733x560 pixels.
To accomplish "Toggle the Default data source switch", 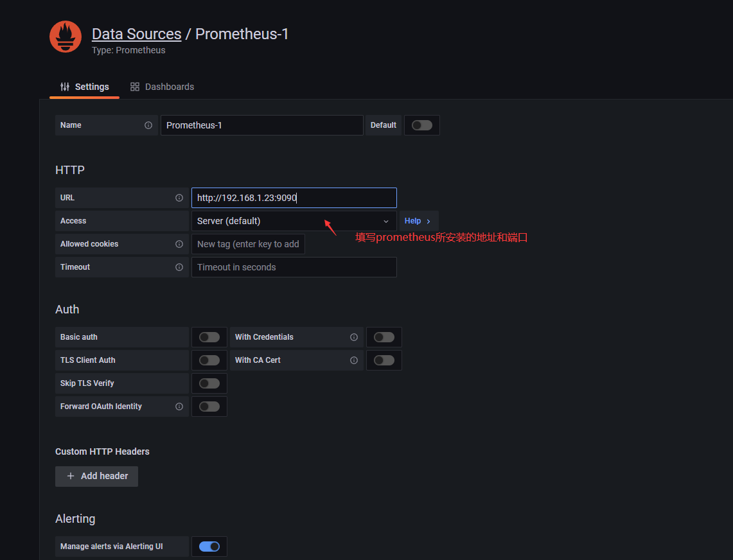I will coord(422,125).
